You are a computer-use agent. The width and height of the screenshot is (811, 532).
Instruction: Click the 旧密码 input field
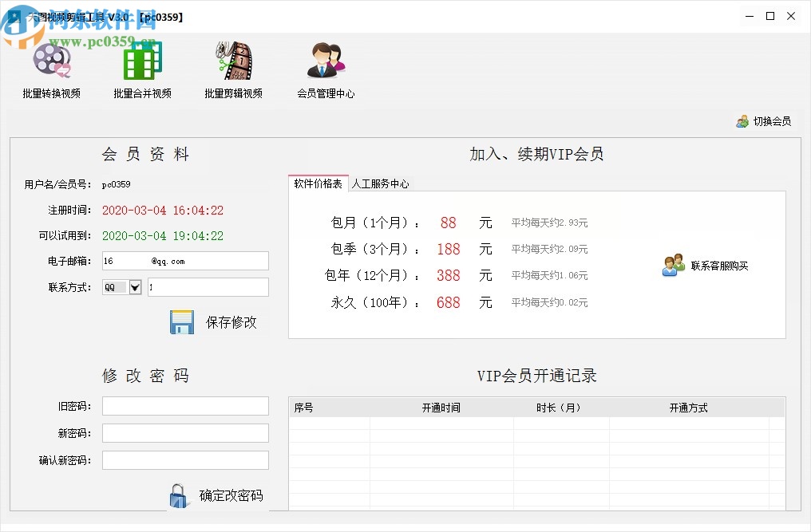(x=185, y=406)
